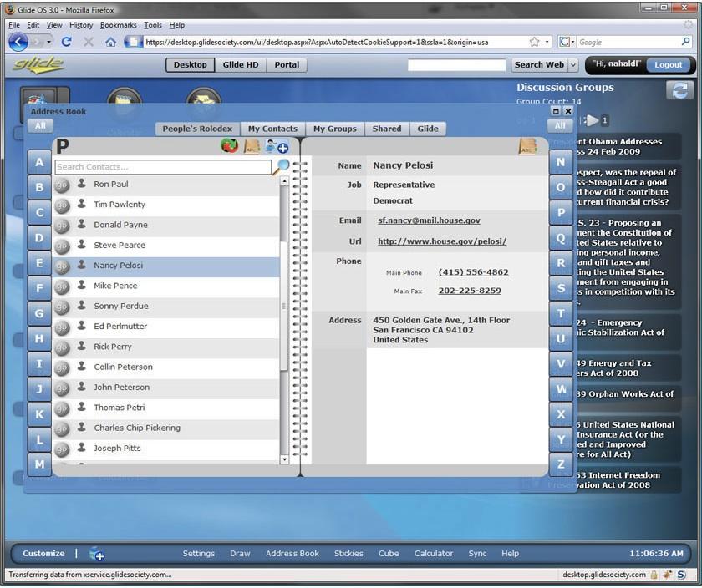The image size is (702, 588).
Task: Switch to the Glide contacts tab
Action: 428,129
